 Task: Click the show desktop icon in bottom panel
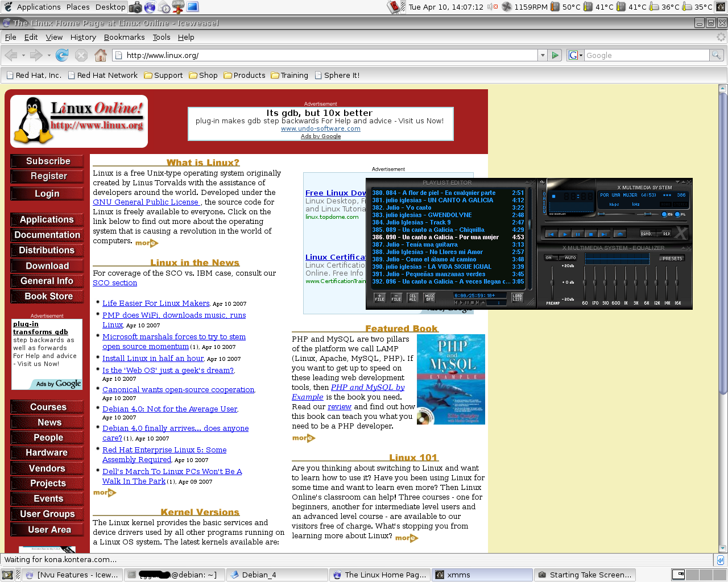click(7, 575)
